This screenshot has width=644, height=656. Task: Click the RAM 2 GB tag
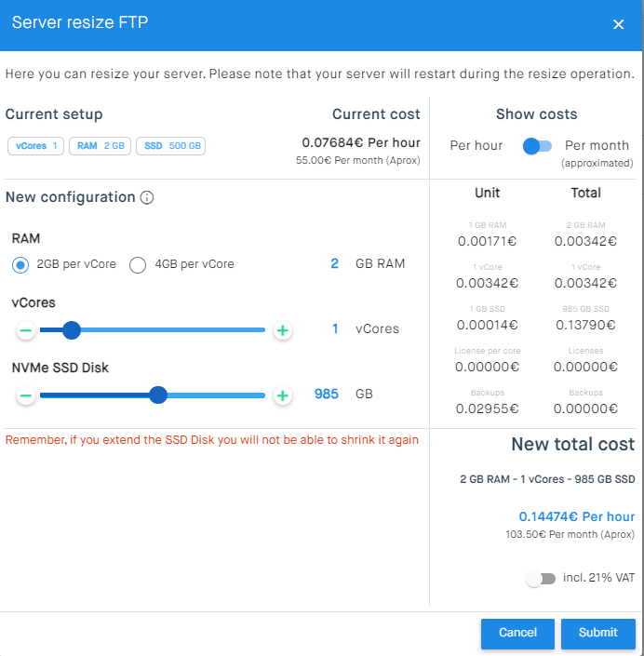click(x=101, y=146)
